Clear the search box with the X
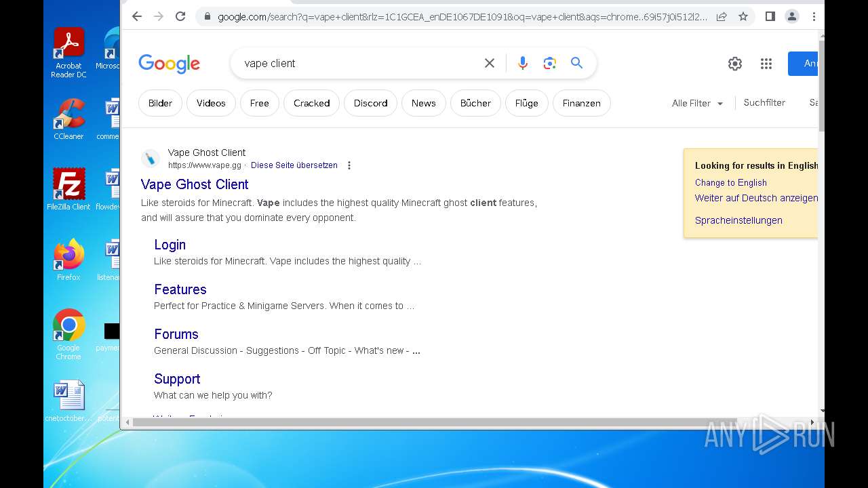This screenshot has width=868, height=488. 490,63
